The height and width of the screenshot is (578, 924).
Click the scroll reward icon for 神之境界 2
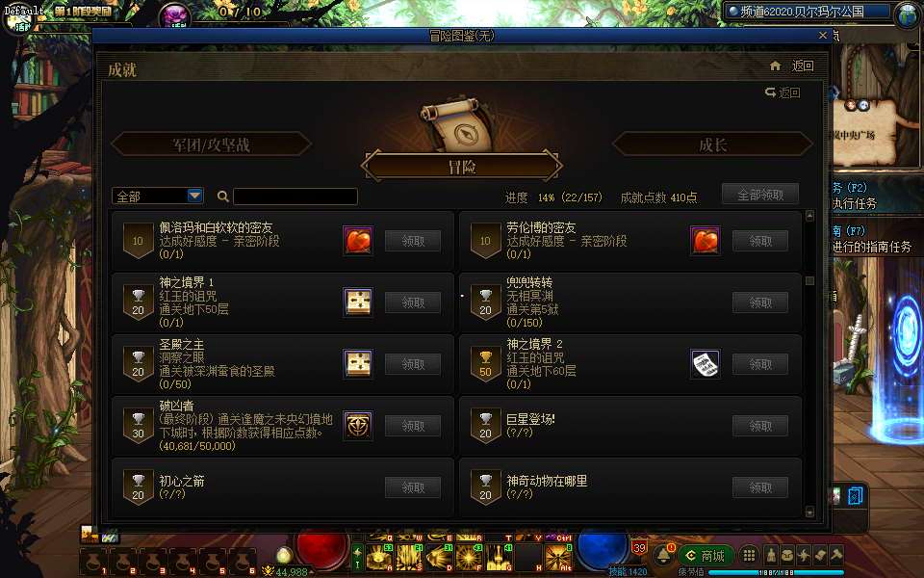coord(705,364)
